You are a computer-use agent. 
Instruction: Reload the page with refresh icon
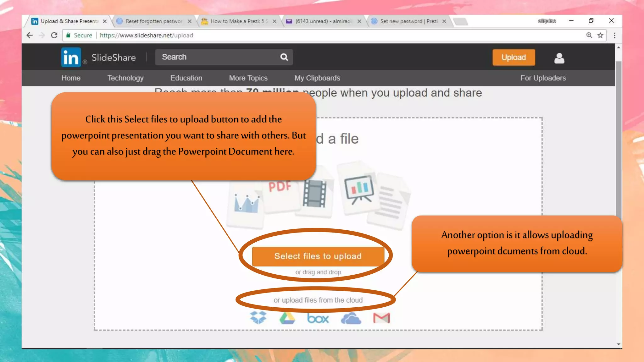[x=54, y=35]
